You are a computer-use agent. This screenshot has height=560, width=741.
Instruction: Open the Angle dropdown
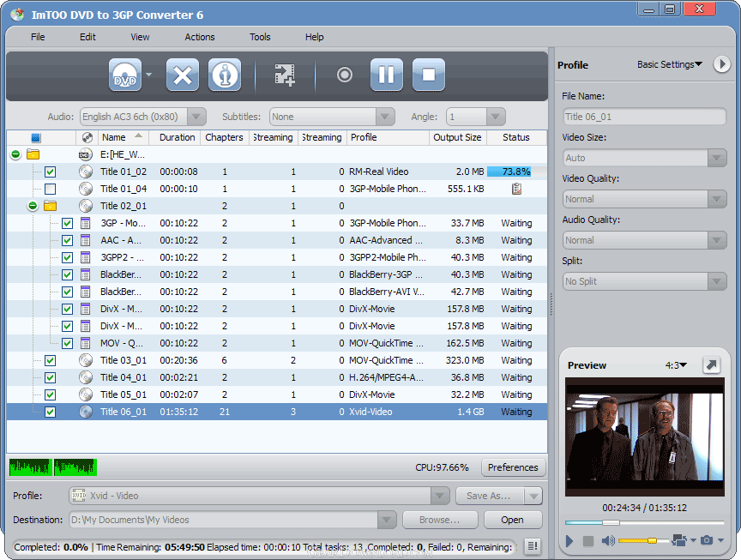click(x=476, y=117)
